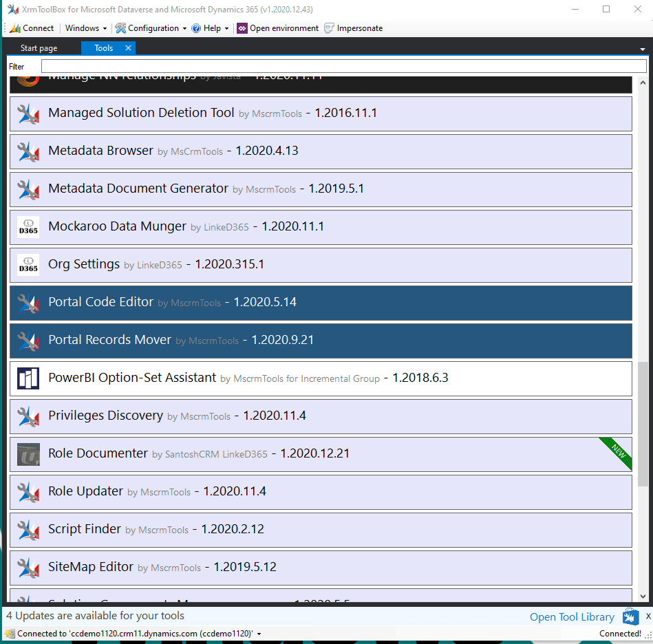Click the scrollbar up arrow
The image size is (653, 644).
point(643,83)
